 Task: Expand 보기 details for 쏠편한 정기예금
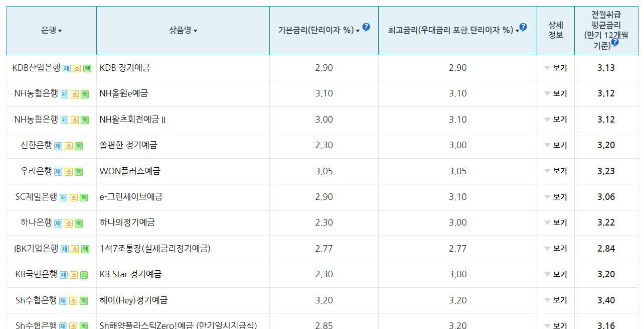556,146
